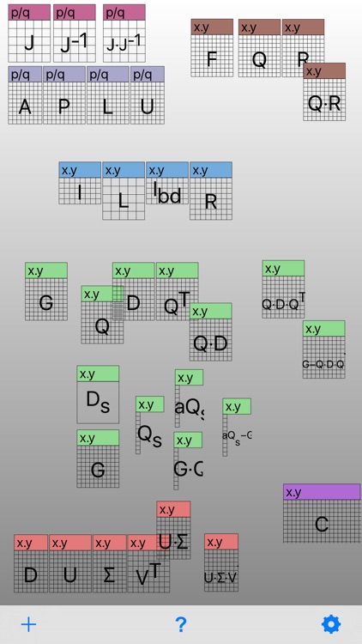This screenshot has height=644, width=362.
Task: Select the green Ds matrix tile
Action: tap(98, 395)
